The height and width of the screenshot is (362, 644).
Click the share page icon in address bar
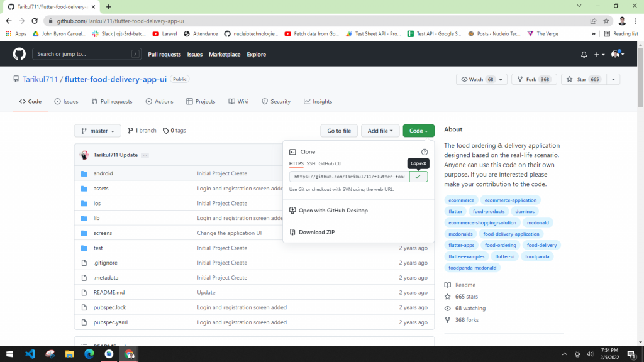click(x=593, y=21)
